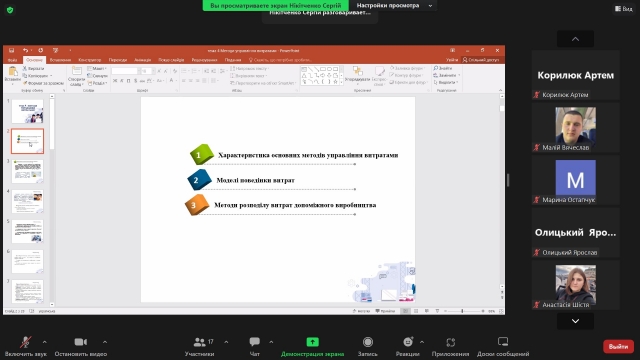
Task: Click the Копіювати copy button
Action: pos(38,76)
